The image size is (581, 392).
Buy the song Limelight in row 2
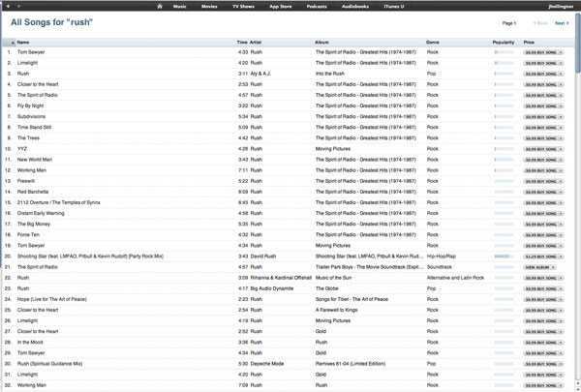click(541, 63)
